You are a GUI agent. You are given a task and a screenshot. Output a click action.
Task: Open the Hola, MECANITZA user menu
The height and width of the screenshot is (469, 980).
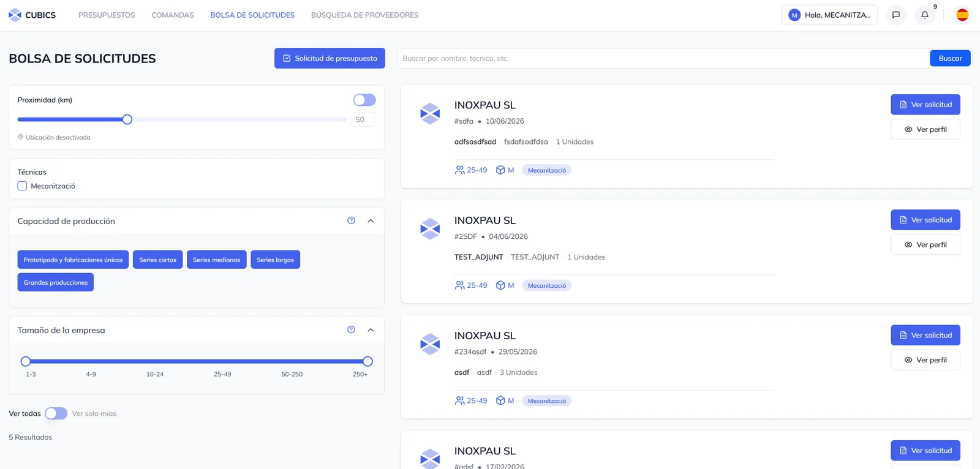pos(829,15)
